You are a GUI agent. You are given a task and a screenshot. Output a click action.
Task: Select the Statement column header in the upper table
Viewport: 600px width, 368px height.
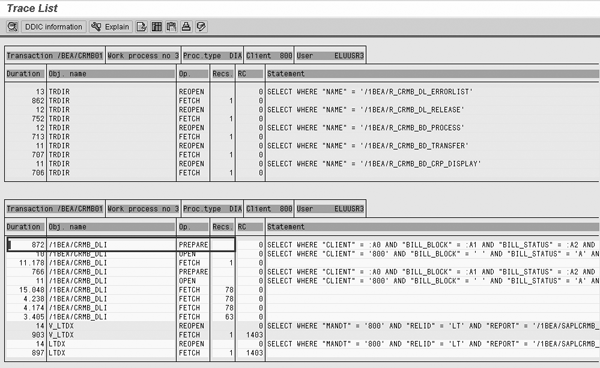click(x=432, y=74)
